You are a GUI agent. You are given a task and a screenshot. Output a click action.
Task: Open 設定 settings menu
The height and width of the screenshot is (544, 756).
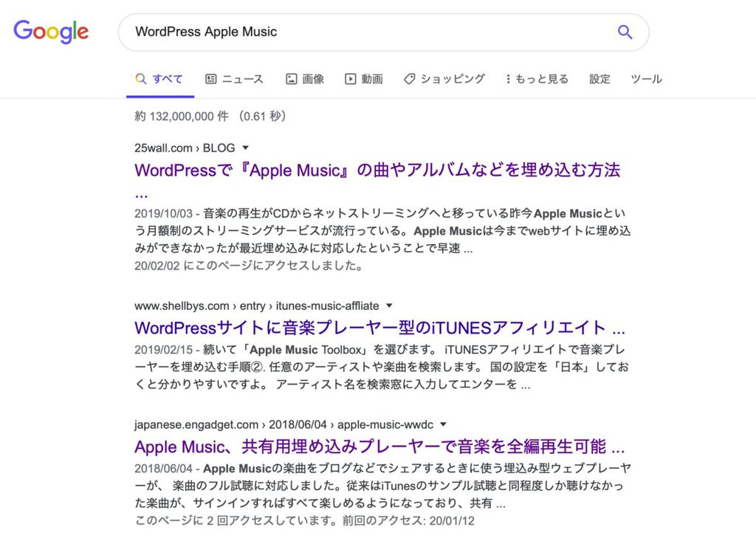click(x=599, y=79)
